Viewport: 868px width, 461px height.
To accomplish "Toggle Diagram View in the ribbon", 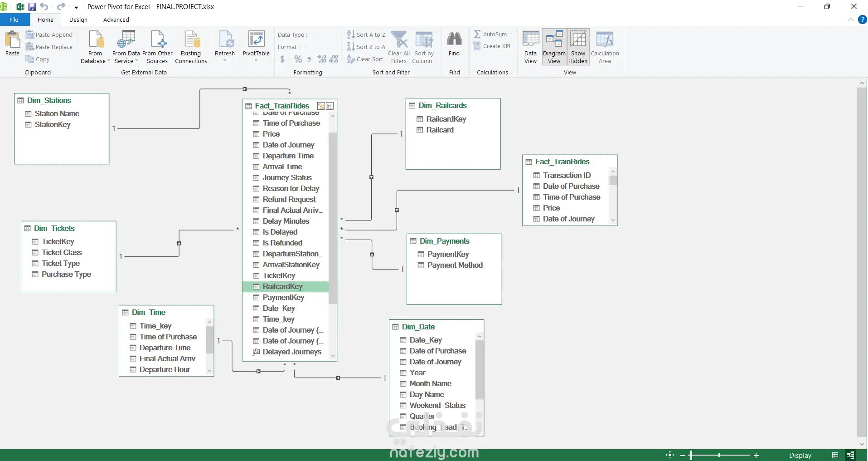I will click(x=554, y=47).
